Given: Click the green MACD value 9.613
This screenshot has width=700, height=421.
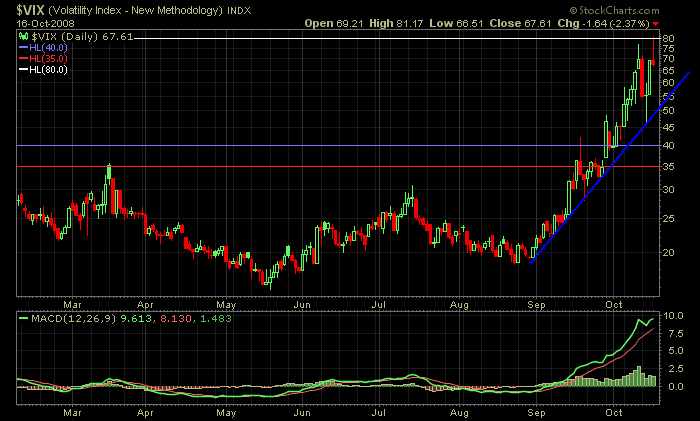Looking at the screenshot, I should pos(136,319).
